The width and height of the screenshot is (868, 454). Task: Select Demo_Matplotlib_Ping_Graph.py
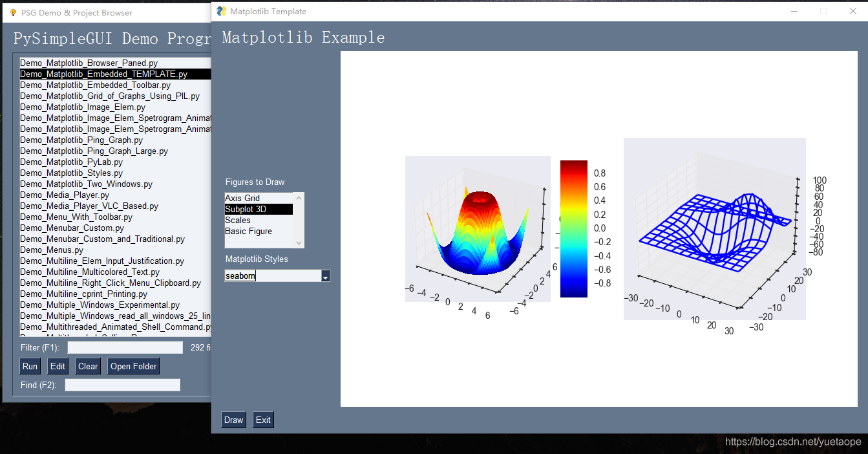click(115, 140)
